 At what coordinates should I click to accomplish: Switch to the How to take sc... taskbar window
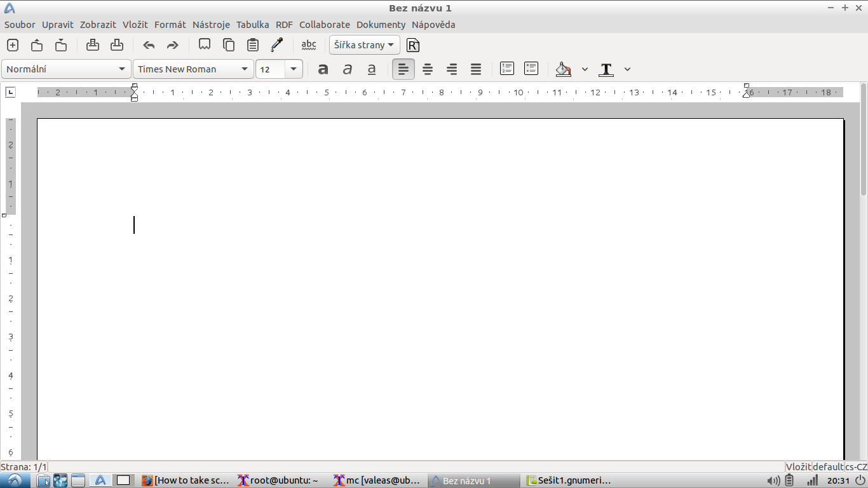pyautogui.click(x=186, y=480)
